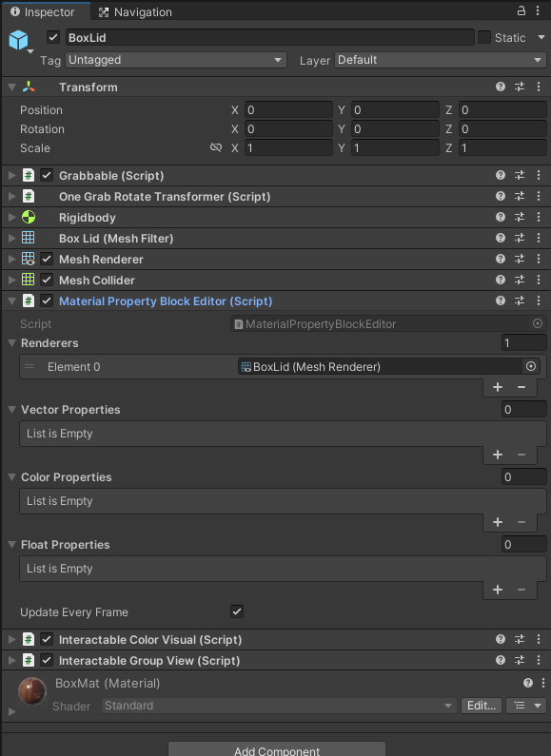The height and width of the screenshot is (756, 551).
Task: Open Rigidbody component kebab menu
Action: 539,217
